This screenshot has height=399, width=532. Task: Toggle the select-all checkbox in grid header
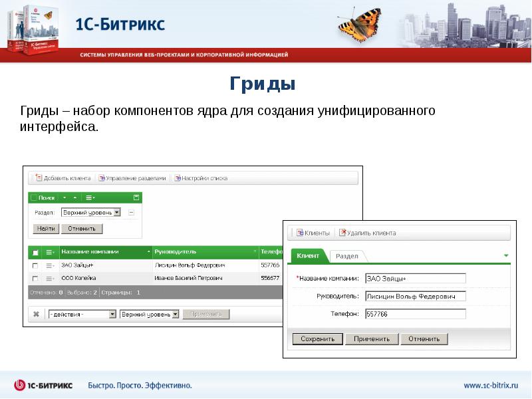click(35, 253)
